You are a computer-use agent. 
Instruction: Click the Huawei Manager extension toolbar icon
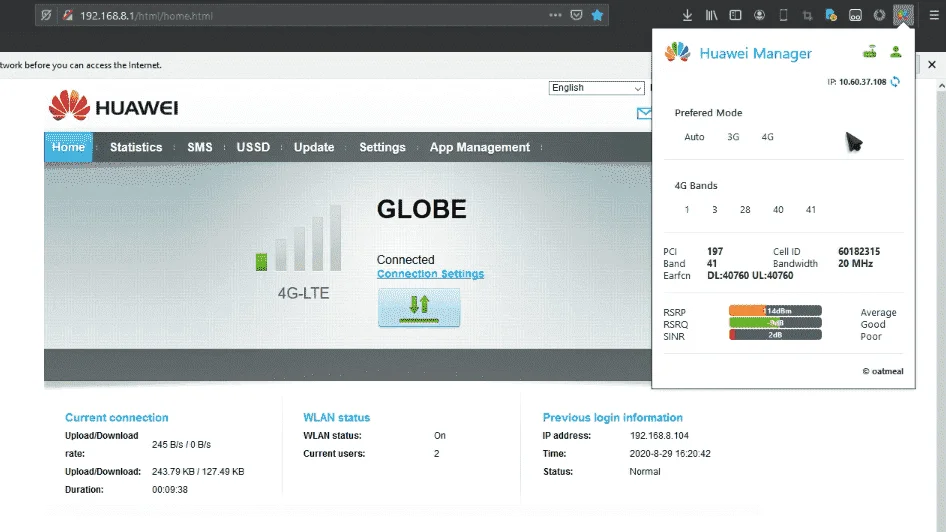pyautogui.click(x=903, y=16)
